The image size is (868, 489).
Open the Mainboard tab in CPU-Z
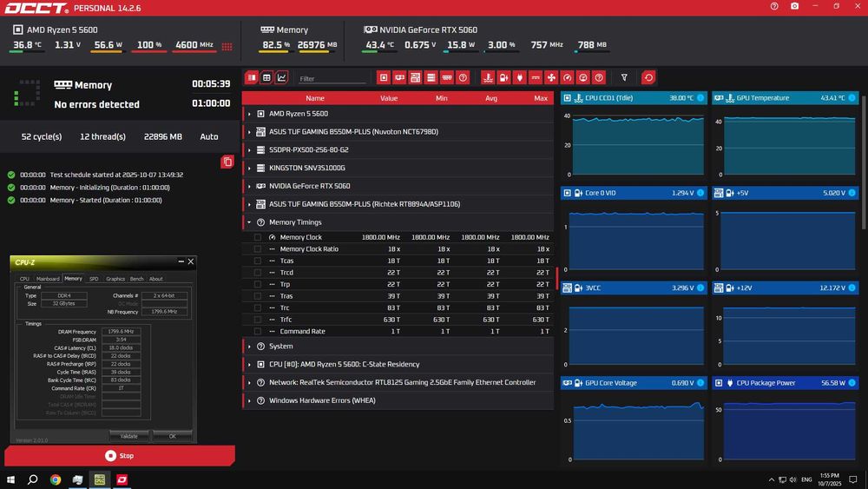[48, 279]
